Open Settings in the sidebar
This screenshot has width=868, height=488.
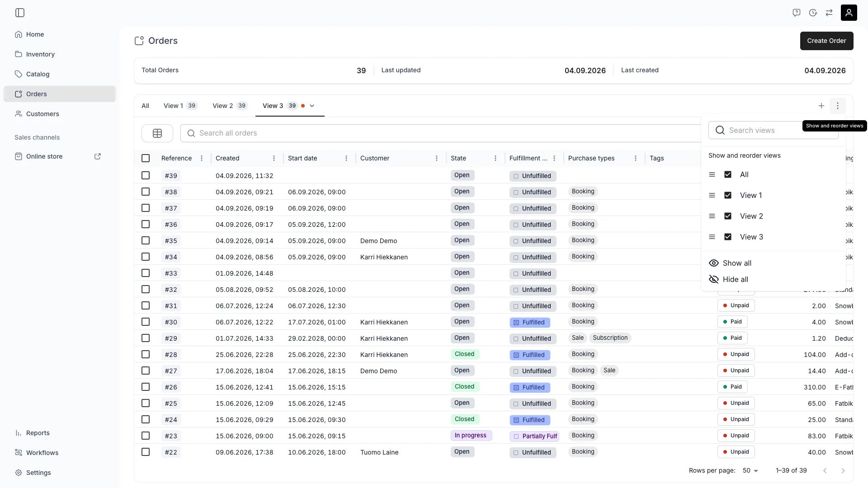(60, 473)
